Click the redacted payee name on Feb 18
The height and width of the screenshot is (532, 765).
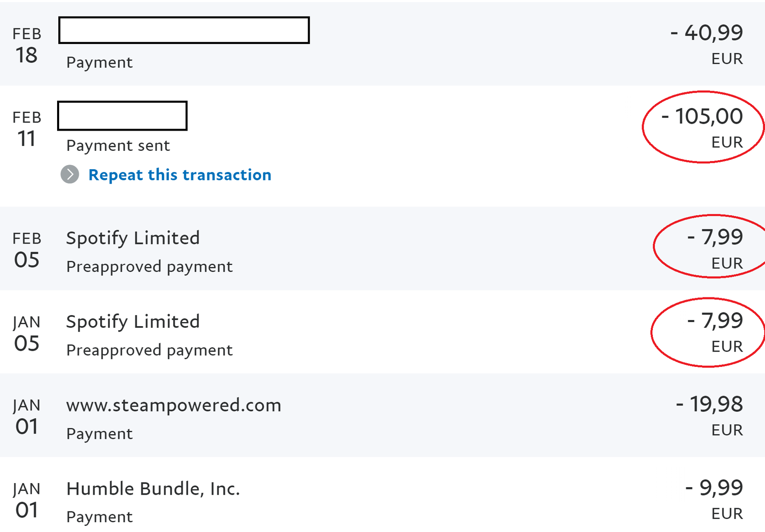click(x=184, y=30)
